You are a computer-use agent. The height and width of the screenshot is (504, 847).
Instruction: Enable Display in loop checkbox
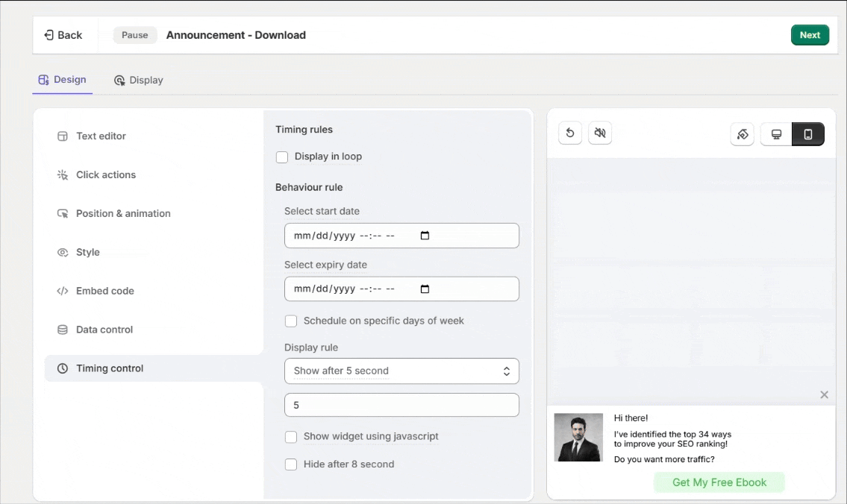[282, 157]
